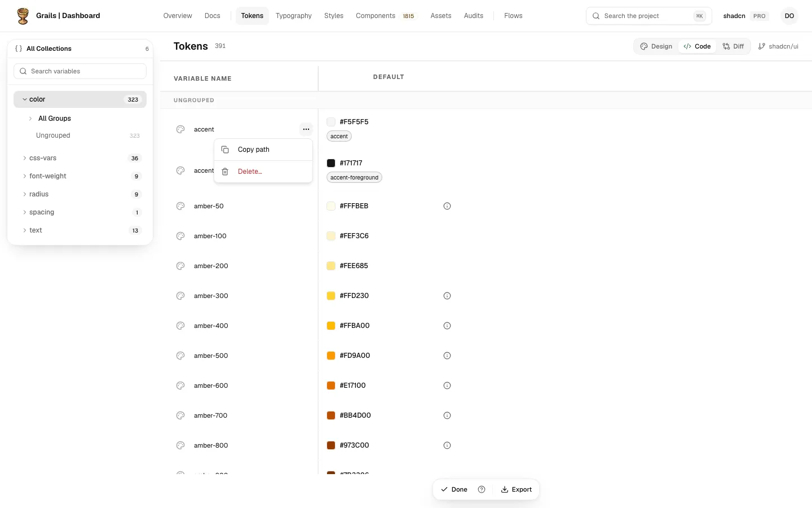Click the Search variables input field
Screen dimensions: 812x508
click(80, 71)
